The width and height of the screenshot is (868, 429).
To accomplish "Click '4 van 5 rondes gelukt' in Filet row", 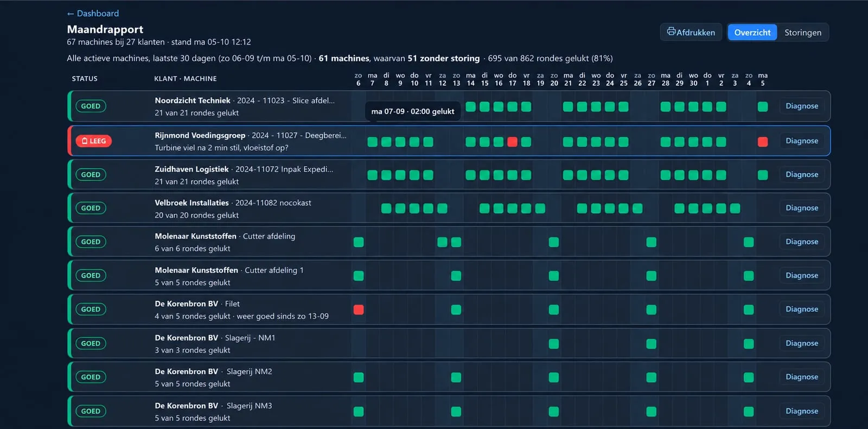I will point(193,316).
